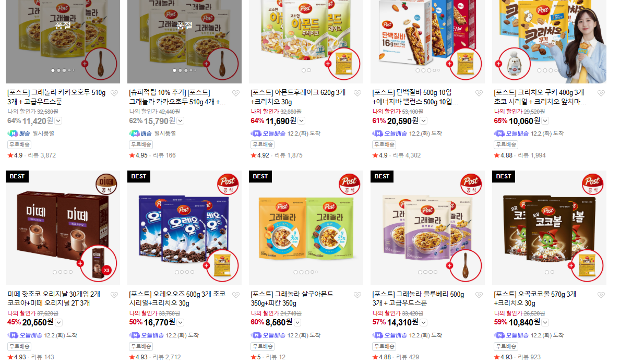Viewport: 620px width, 364px height.
Task: Expand the price dropdown next to 11,690원
Action: point(301,121)
